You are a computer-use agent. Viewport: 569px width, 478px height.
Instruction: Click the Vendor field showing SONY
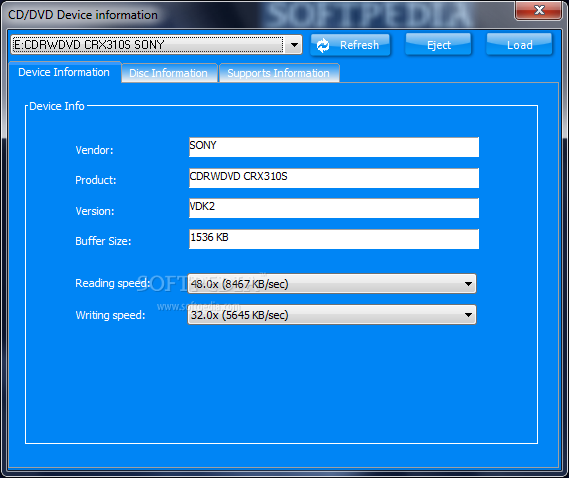pos(334,147)
